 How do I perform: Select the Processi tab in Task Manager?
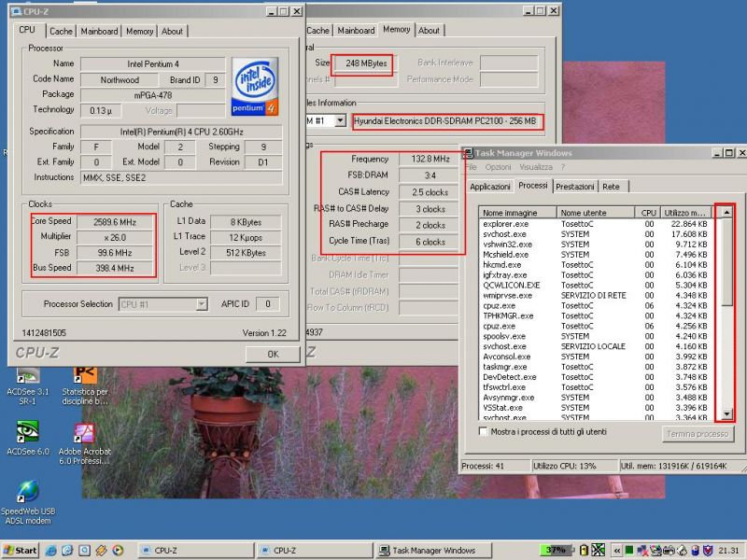click(x=533, y=186)
